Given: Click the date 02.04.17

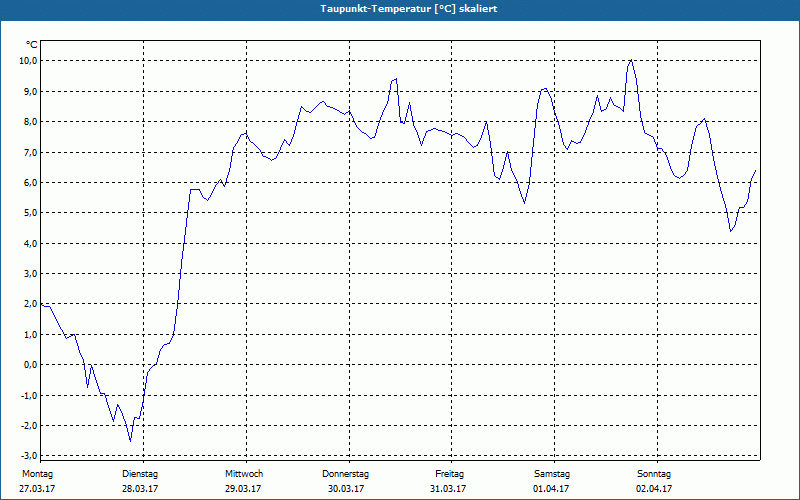Looking at the screenshot, I should [654, 489].
